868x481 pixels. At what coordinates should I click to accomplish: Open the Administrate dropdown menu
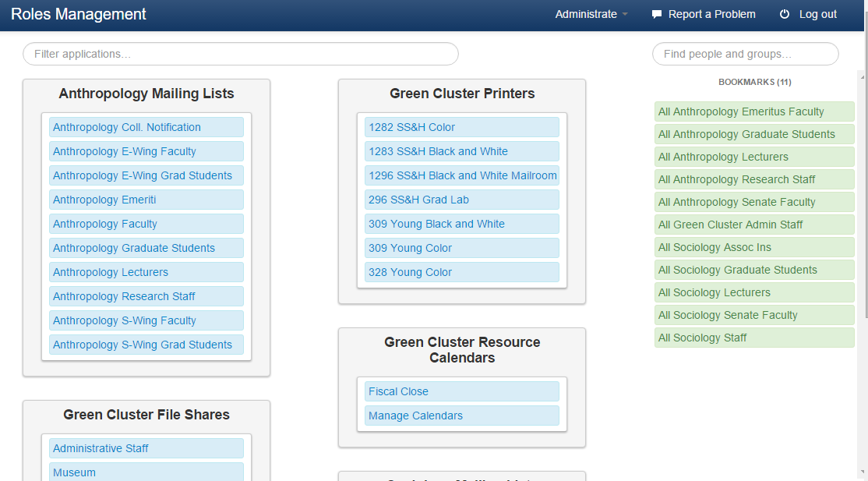(x=591, y=14)
